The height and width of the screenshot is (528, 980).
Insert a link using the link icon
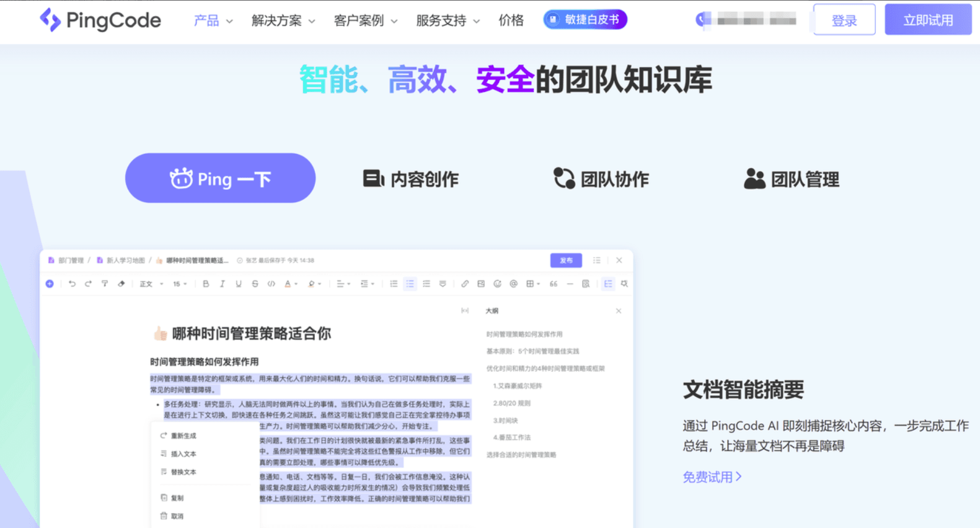pos(465,284)
